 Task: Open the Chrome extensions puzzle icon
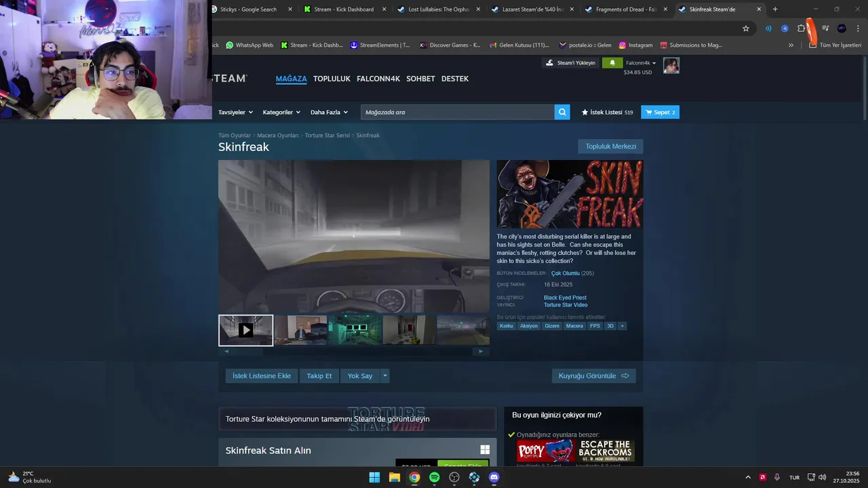[802, 28]
